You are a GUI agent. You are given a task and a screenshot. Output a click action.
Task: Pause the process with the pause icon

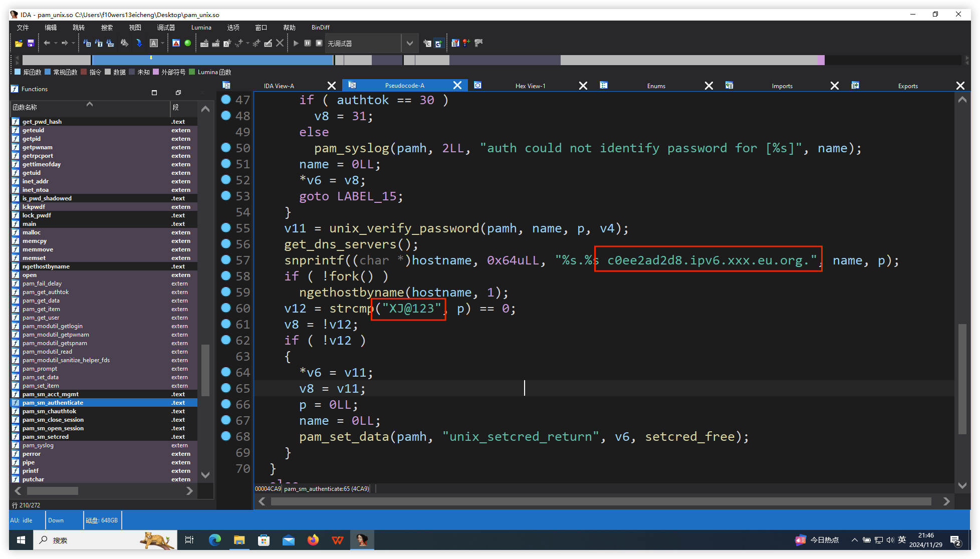pos(308,43)
